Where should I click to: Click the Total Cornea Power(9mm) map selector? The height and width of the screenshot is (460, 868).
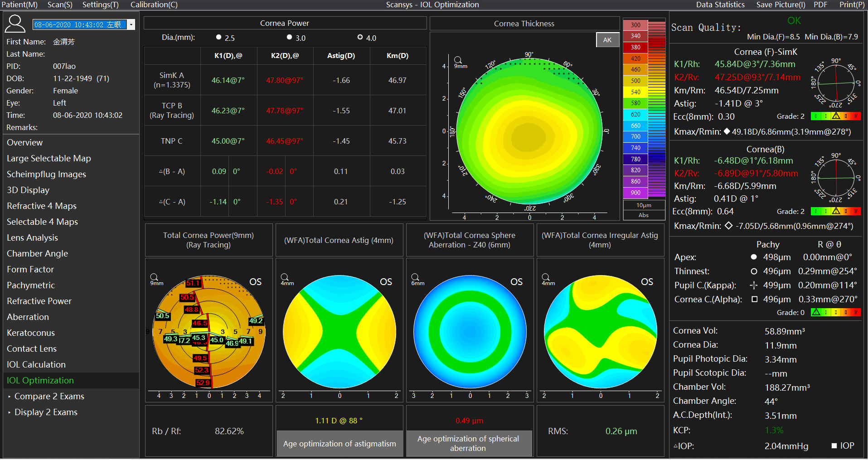tap(209, 240)
